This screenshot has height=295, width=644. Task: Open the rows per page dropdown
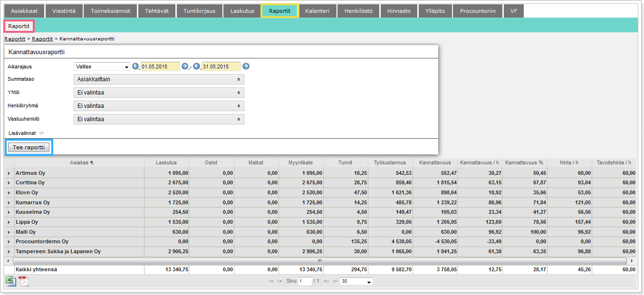click(356, 281)
